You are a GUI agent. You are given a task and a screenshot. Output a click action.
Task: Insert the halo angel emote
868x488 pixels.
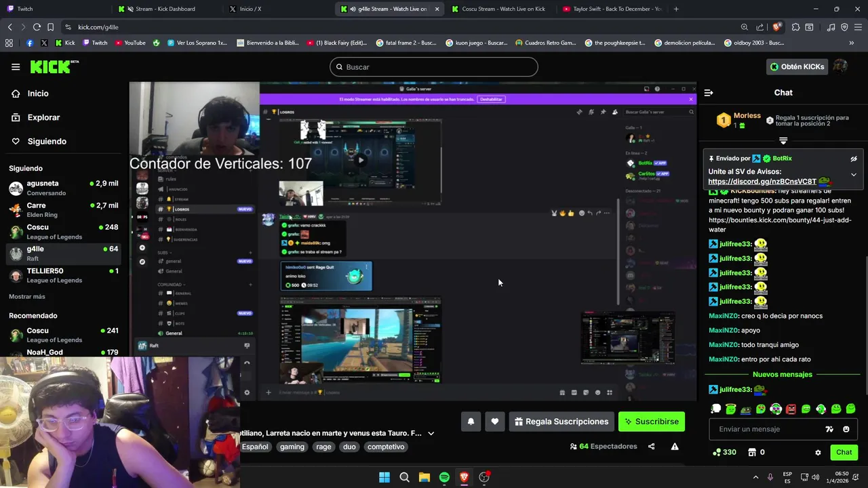tap(731, 409)
